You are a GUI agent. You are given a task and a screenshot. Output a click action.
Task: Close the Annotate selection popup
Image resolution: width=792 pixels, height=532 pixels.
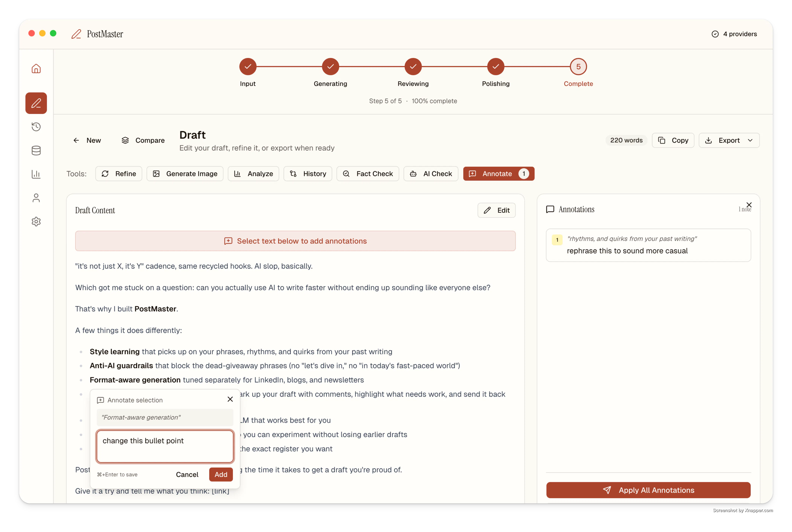(230, 399)
